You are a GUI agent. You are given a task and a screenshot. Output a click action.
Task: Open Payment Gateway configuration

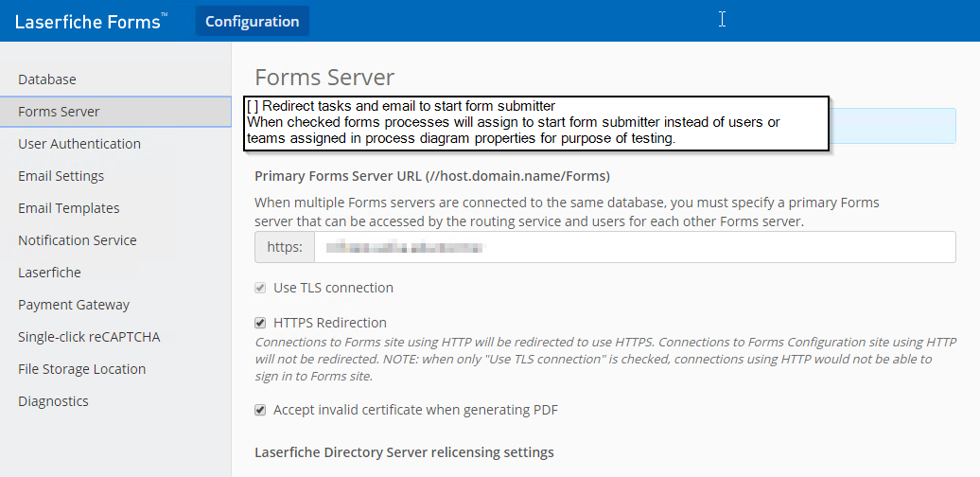tap(74, 305)
